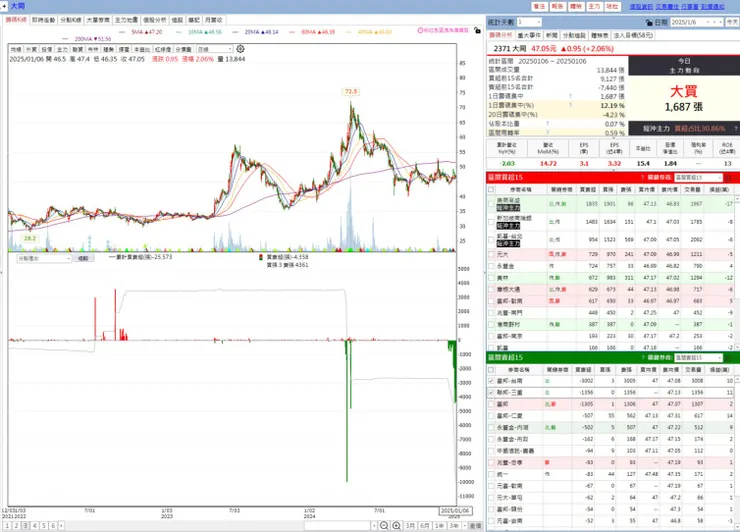The image size is (740, 532).
Task: Open the 分點進出 dropdown in the lower chart
Action: pos(44,259)
